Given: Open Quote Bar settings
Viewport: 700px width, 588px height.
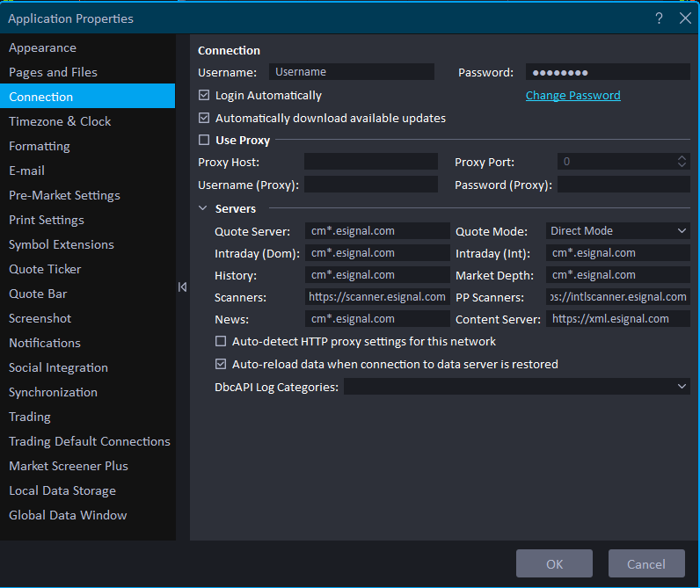Looking at the screenshot, I should pos(88,294).
